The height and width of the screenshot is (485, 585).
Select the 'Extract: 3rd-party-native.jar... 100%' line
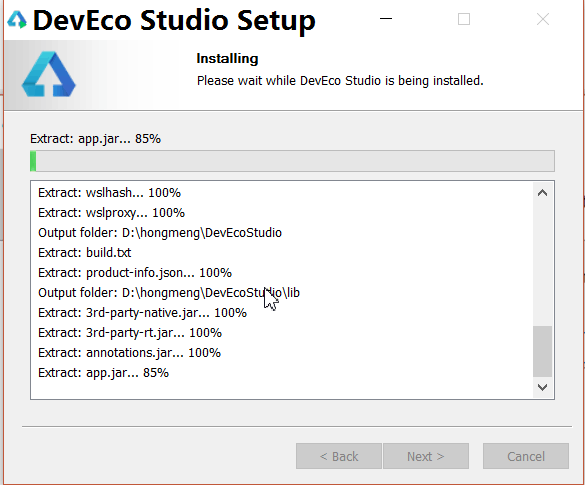(x=142, y=313)
